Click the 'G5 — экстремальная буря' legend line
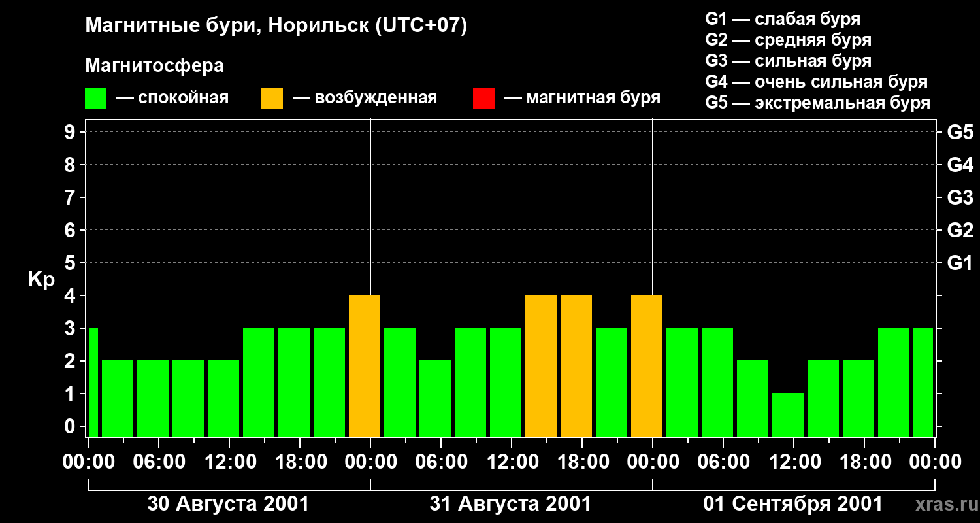This screenshot has height=523, width=980. pos(817,103)
